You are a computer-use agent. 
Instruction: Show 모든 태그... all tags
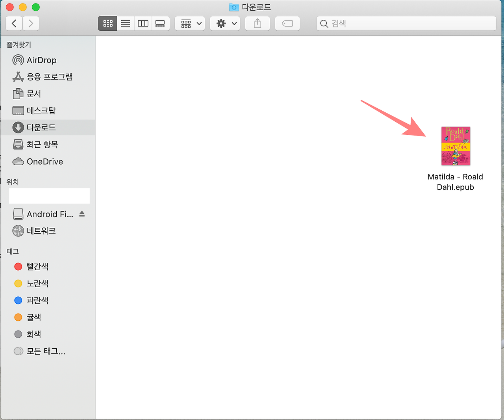47,351
